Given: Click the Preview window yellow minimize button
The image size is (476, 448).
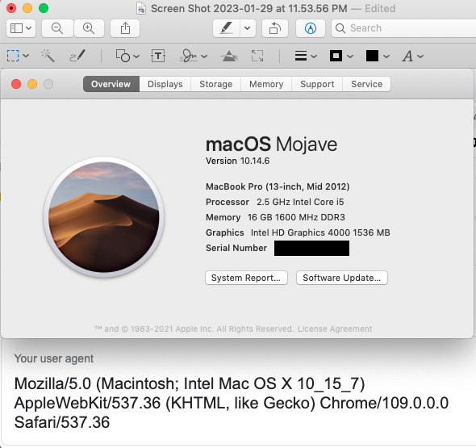Looking at the screenshot, I should 27,8.
